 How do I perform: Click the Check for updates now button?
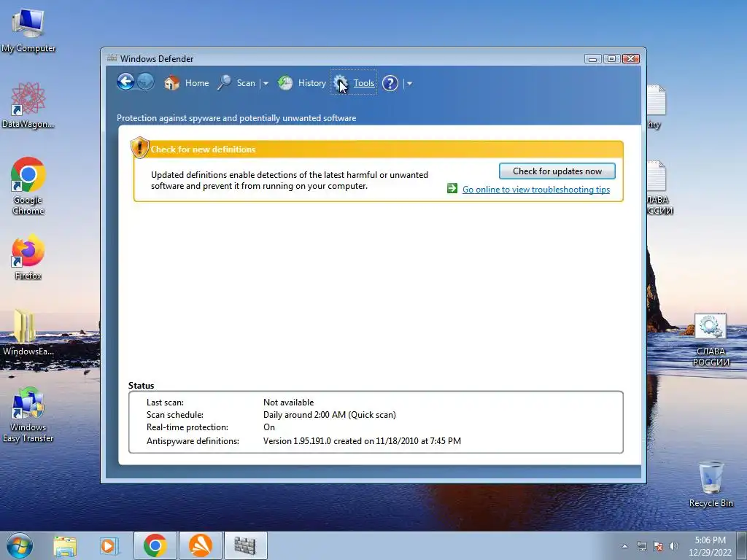click(557, 171)
